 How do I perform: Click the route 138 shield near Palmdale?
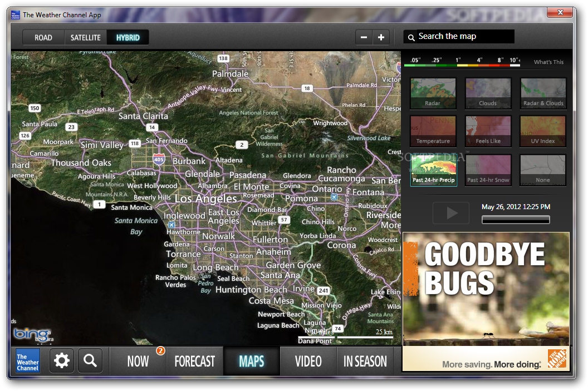[x=223, y=58]
